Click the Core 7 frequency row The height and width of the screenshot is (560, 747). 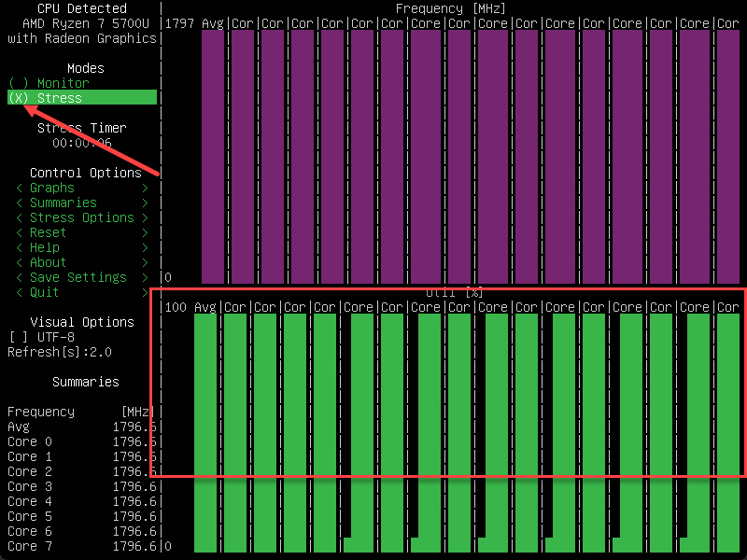[82, 546]
